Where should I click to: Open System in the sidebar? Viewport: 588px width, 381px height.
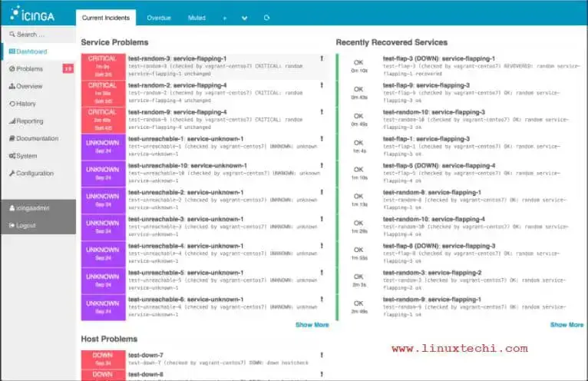coord(23,156)
